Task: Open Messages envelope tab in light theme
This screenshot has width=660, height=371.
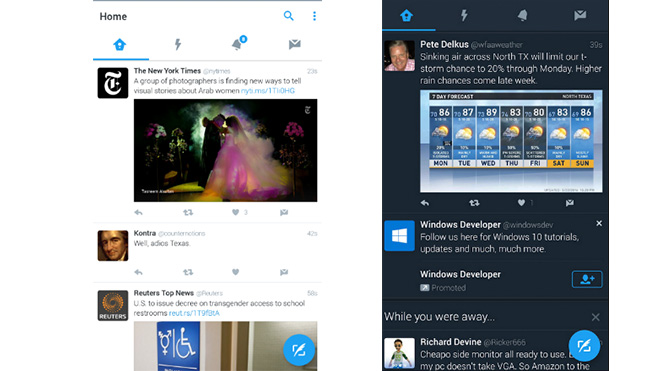Action: tap(295, 44)
